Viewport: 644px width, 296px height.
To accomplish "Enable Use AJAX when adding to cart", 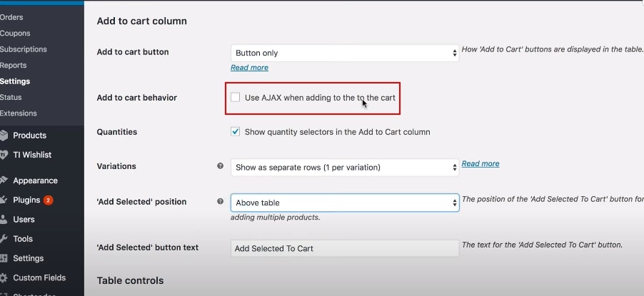I will (x=236, y=97).
